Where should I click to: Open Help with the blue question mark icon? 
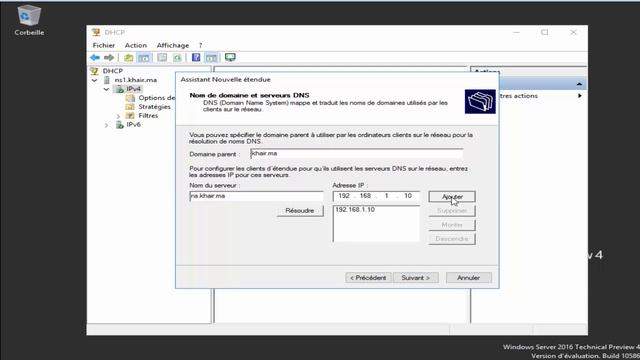pos(196,58)
